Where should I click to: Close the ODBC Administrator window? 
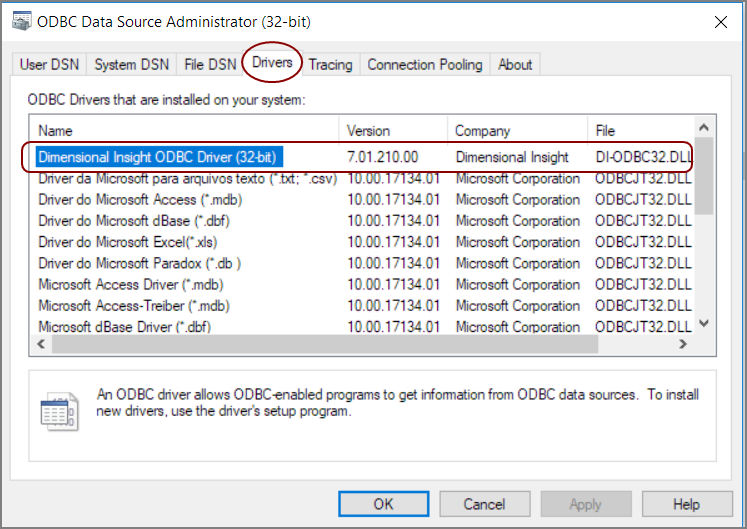[721, 22]
